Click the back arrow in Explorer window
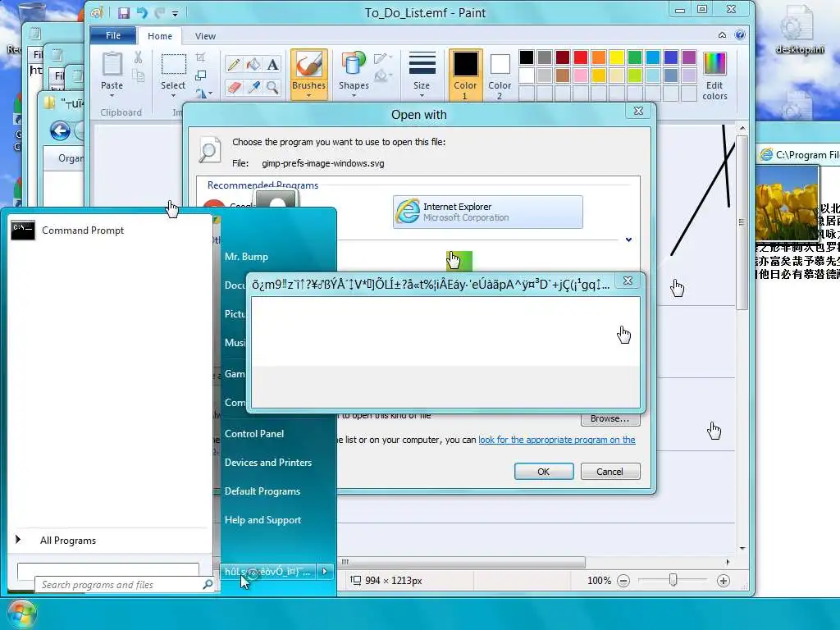This screenshot has width=840, height=630. coord(60,130)
